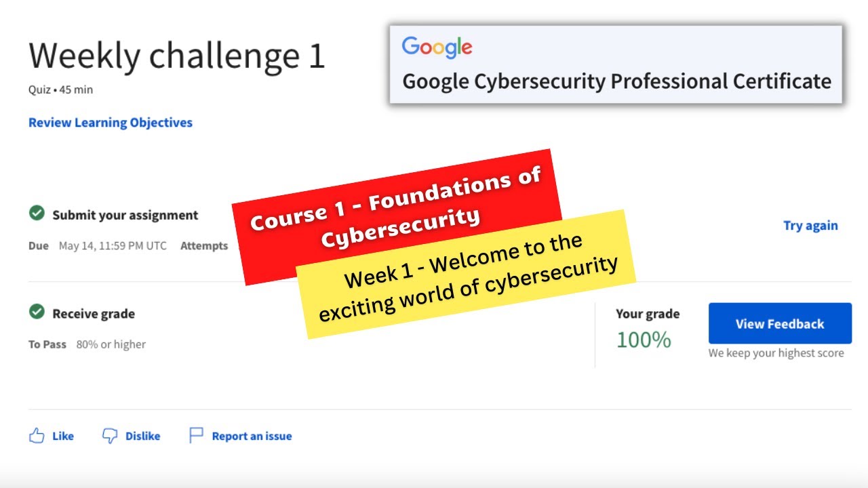
Task: Click the Google logo
Action: pos(437,47)
